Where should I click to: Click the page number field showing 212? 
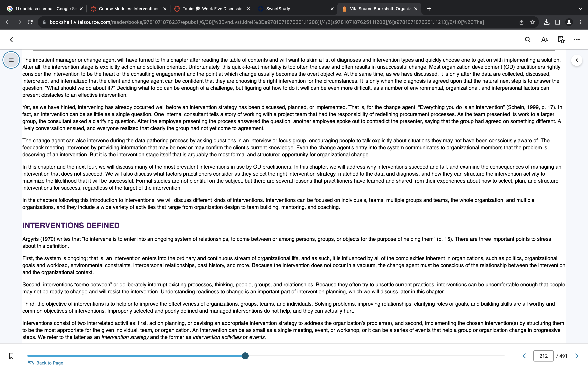(543, 356)
